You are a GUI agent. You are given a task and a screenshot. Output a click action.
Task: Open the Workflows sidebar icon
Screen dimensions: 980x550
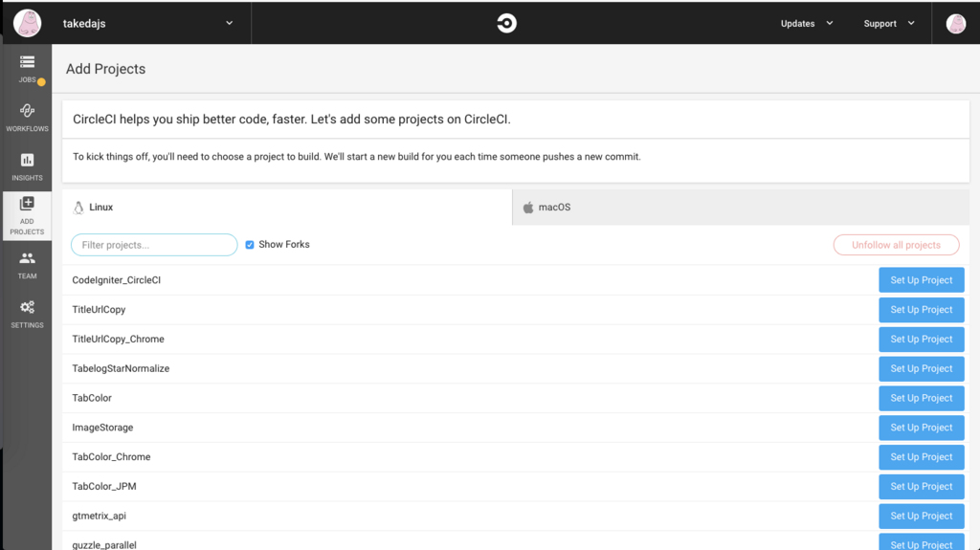click(x=27, y=111)
